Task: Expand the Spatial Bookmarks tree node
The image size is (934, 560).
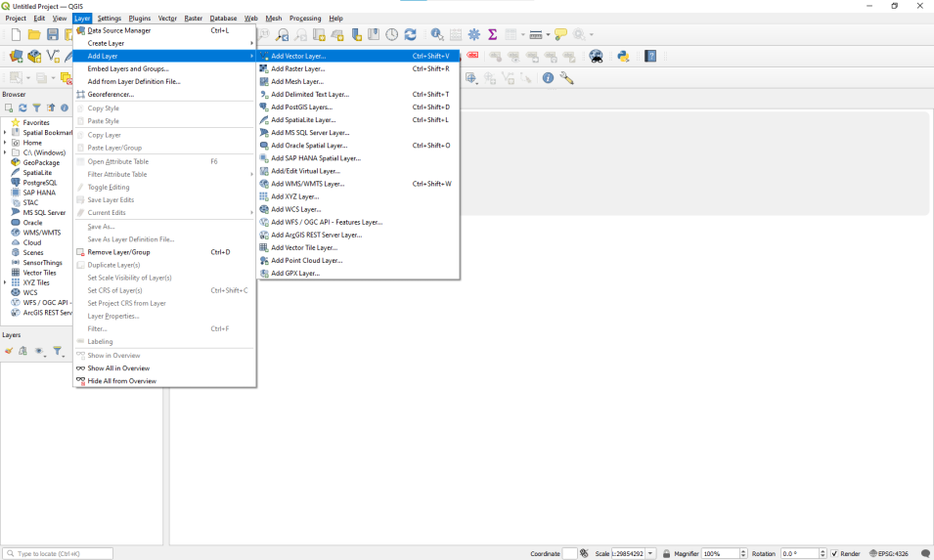Action: pos(5,133)
